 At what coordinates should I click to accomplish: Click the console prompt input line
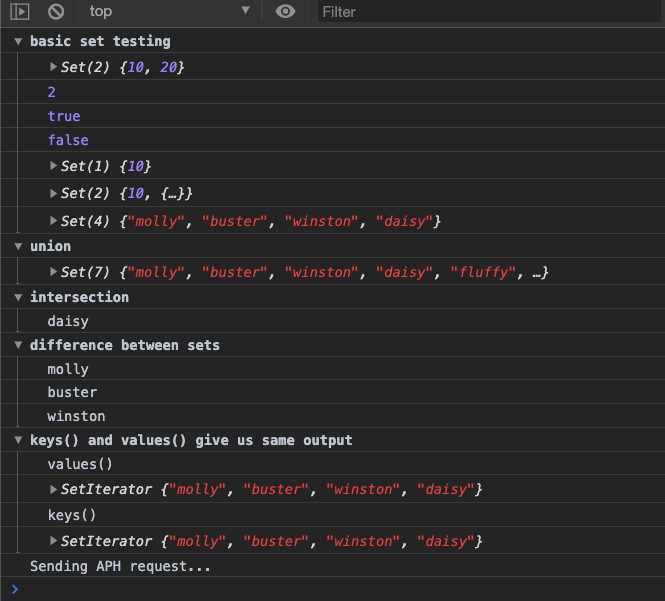(339, 589)
